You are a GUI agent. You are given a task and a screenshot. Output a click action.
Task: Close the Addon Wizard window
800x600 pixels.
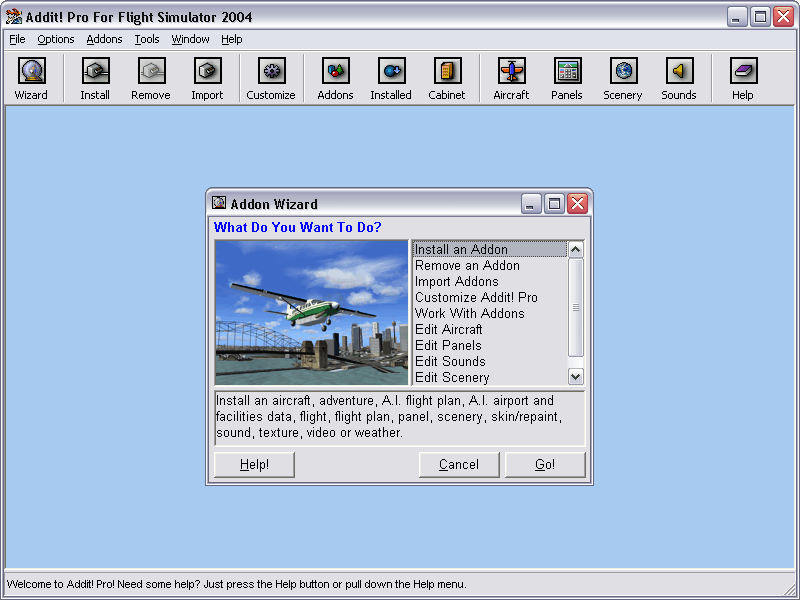tap(578, 204)
